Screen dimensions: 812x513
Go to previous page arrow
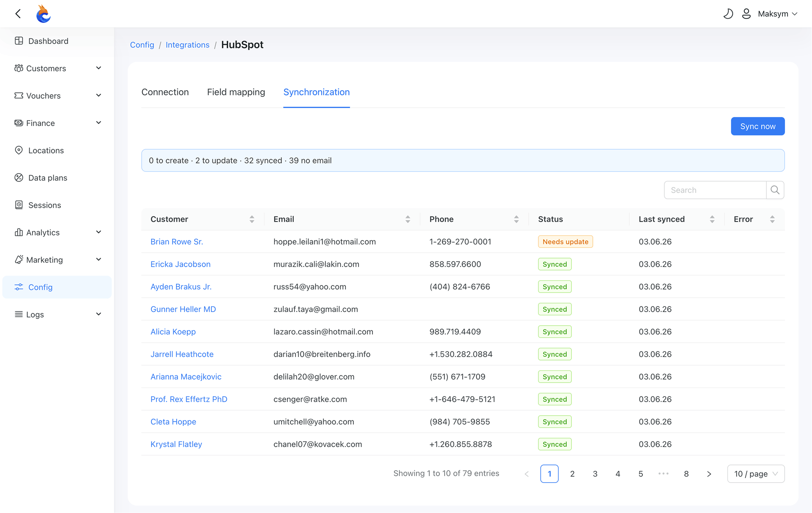click(x=527, y=474)
